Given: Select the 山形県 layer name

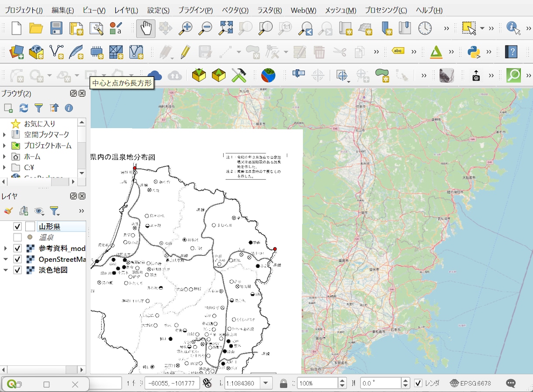Looking at the screenshot, I should [x=49, y=226].
